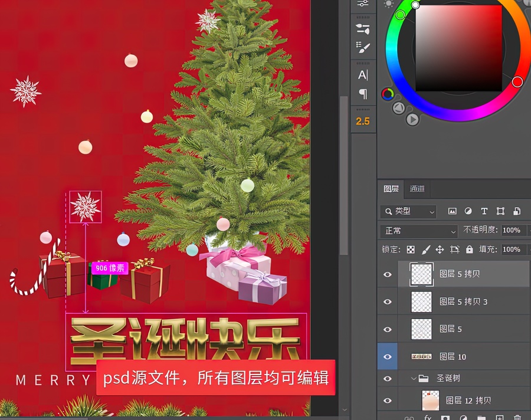The image size is (531, 420).
Task: Select the 图层 5 拷贝 3 layer thumbnail
Action: click(x=421, y=302)
